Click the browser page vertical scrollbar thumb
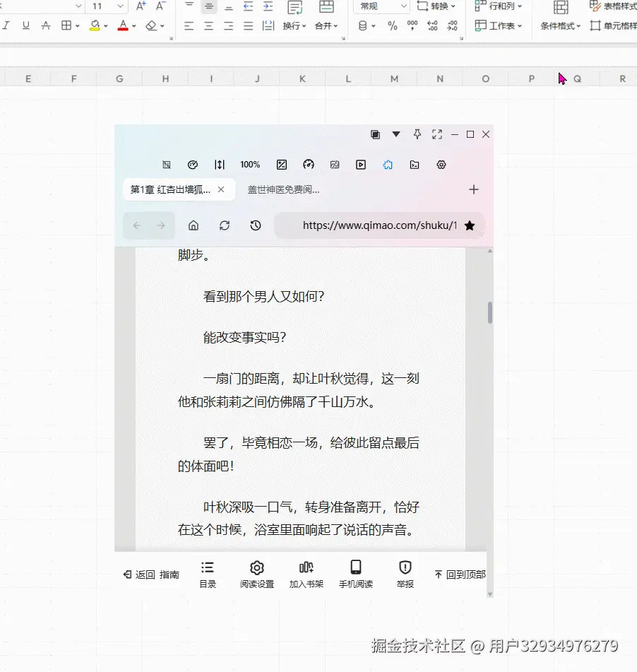The width and height of the screenshot is (637, 672). [x=489, y=312]
